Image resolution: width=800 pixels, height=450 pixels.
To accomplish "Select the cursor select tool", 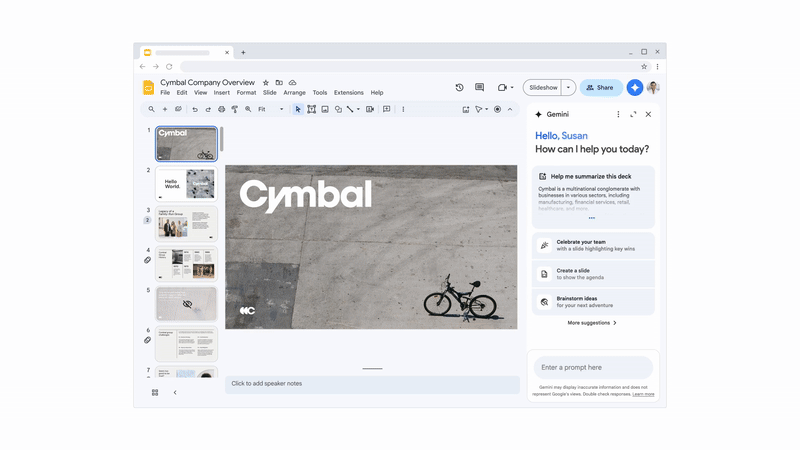I will pyautogui.click(x=298, y=109).
